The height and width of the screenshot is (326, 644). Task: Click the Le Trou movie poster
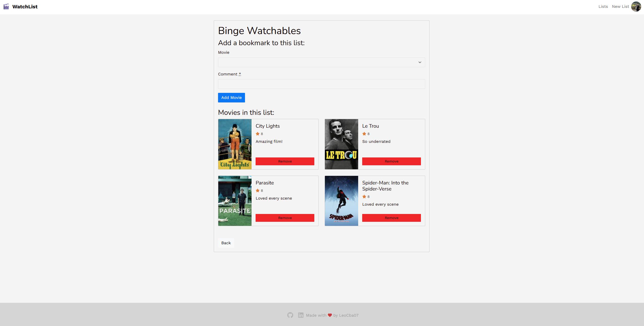coord(341,144)
